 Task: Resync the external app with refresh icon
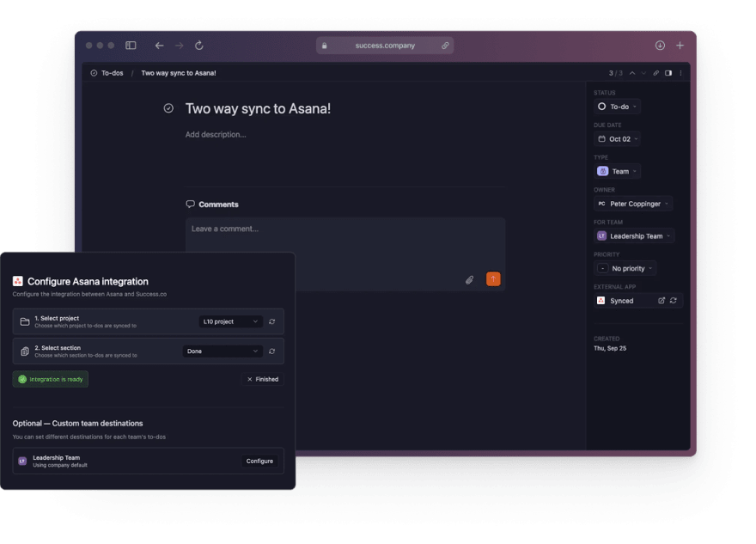[674, 301]
